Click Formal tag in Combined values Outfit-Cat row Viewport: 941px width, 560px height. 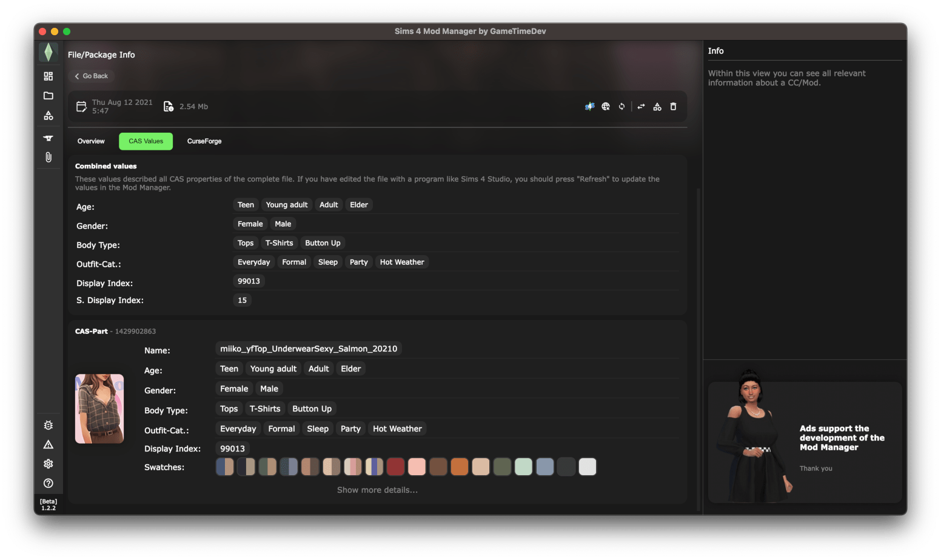point(294,262)
